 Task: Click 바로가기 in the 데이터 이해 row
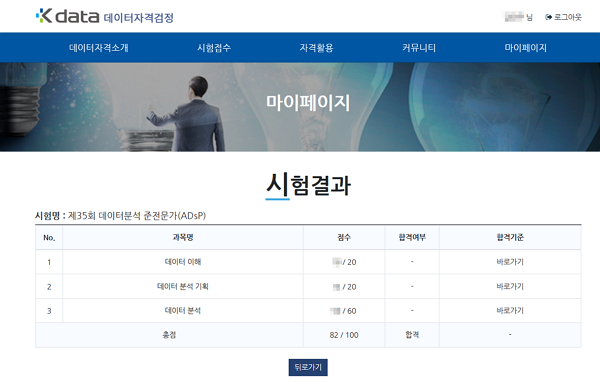pos(510,262)
